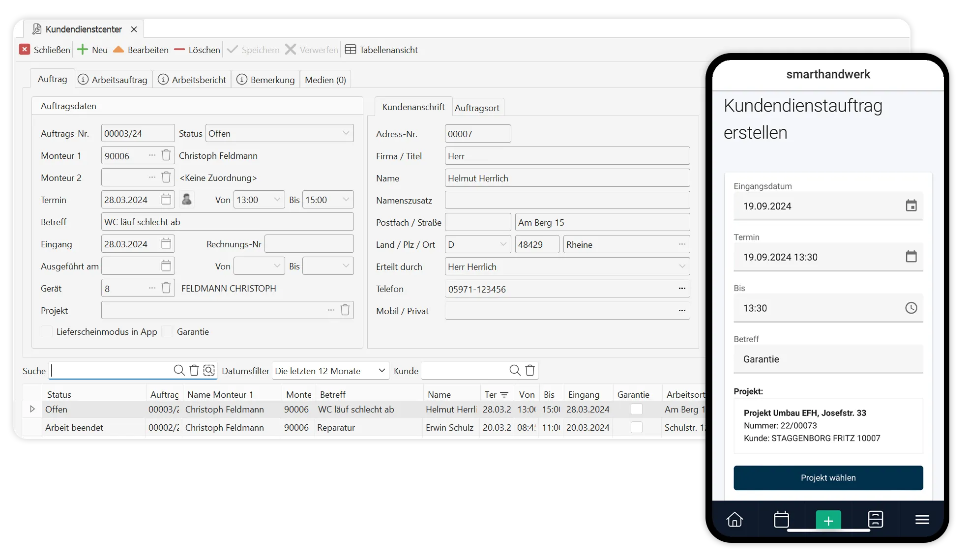Enable Lieferscheinmodus in App checkbox
Image resolution: width=969 pixels, height=560 pixels.
point(47,332)
